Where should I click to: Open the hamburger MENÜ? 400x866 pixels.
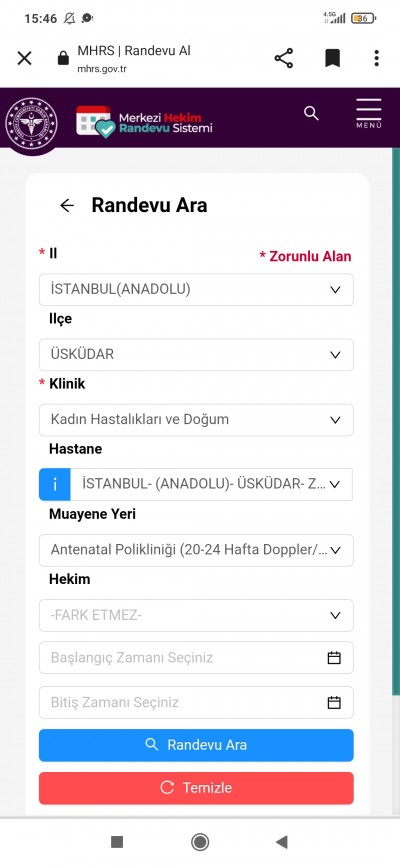[x=369, y=113]
